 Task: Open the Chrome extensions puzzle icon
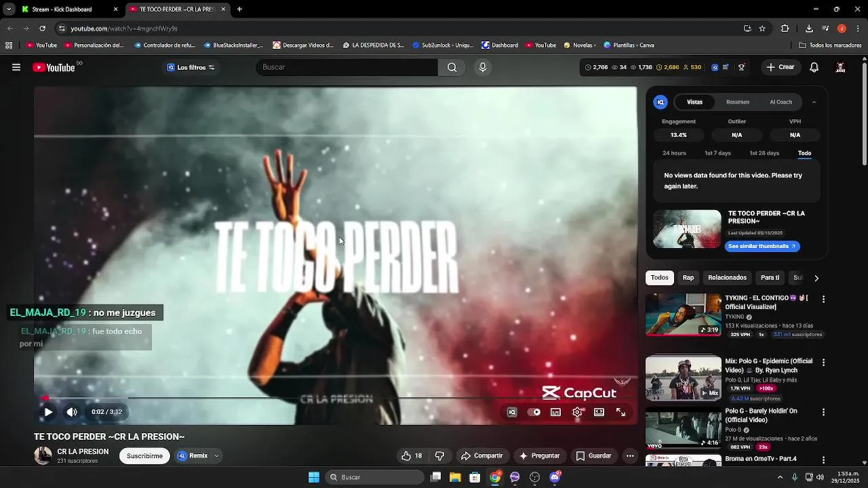pyautogui.click(x=785, y=28)
